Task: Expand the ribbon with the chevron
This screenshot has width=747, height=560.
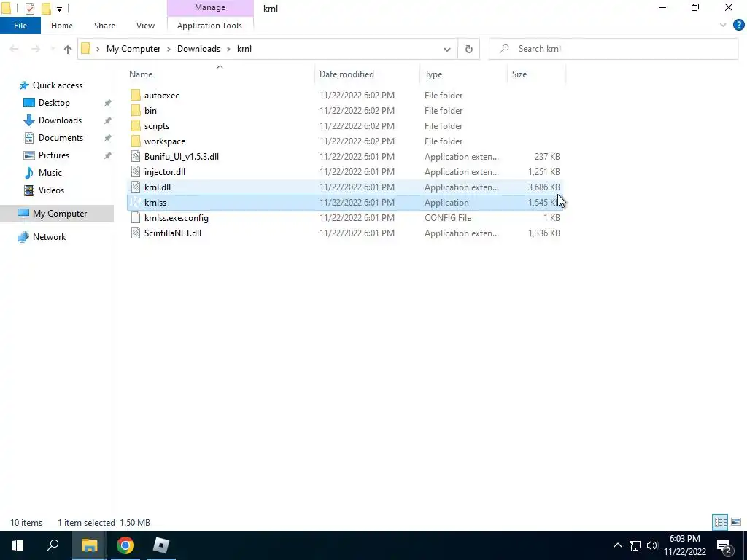Action: tap(723, 26)
